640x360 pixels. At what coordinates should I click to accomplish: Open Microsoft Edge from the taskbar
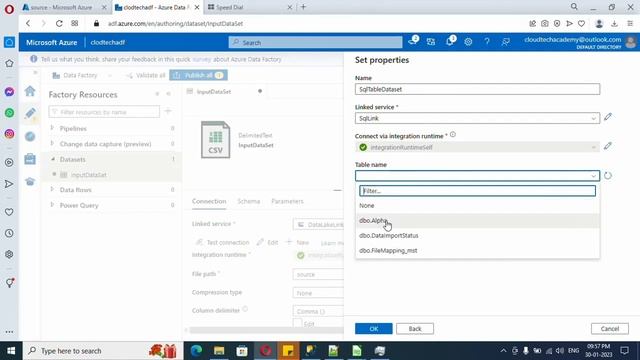click(x=196, y=351)
